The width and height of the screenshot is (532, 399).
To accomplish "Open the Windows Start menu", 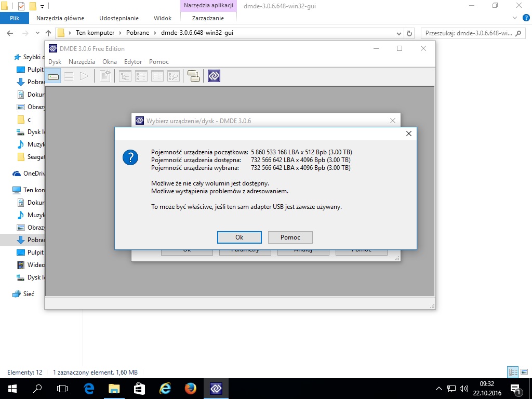I will click(12, 389).
